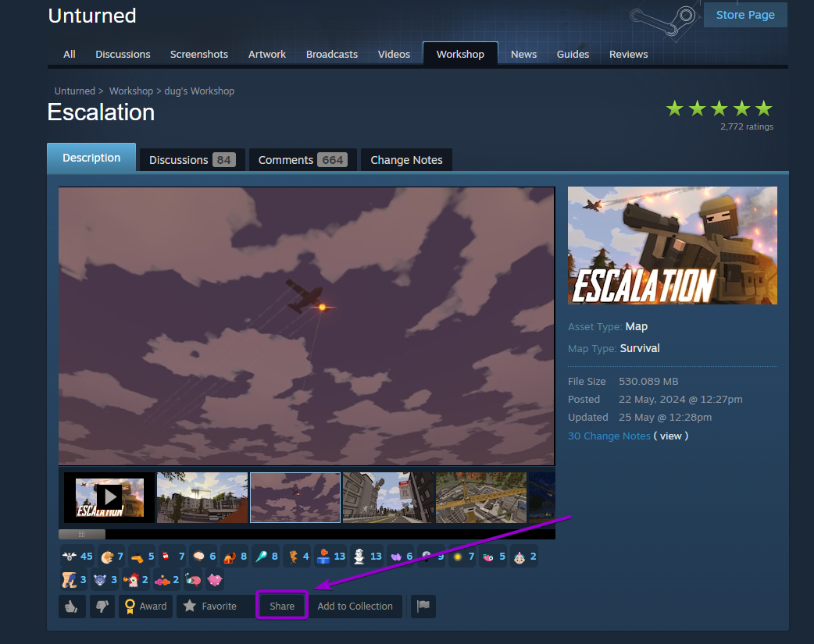Open the Reviews hub tab

tap(628, 54)
